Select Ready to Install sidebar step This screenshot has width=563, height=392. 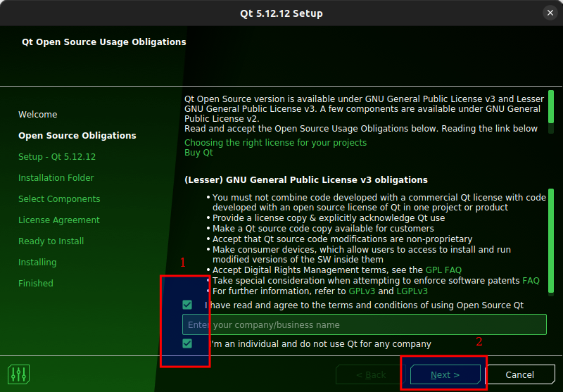(51, 241)
